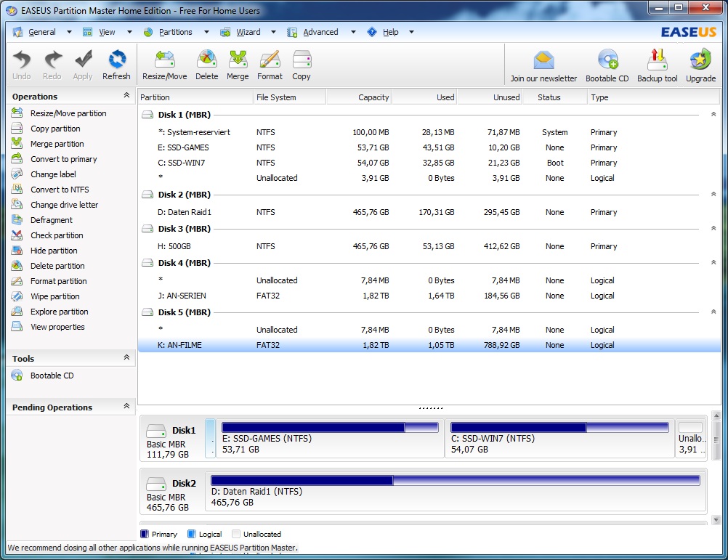The width and height of the screenshot is (728, 560).
Task: Select J: AN-SERIEN partition row
Action: [429, 296]
